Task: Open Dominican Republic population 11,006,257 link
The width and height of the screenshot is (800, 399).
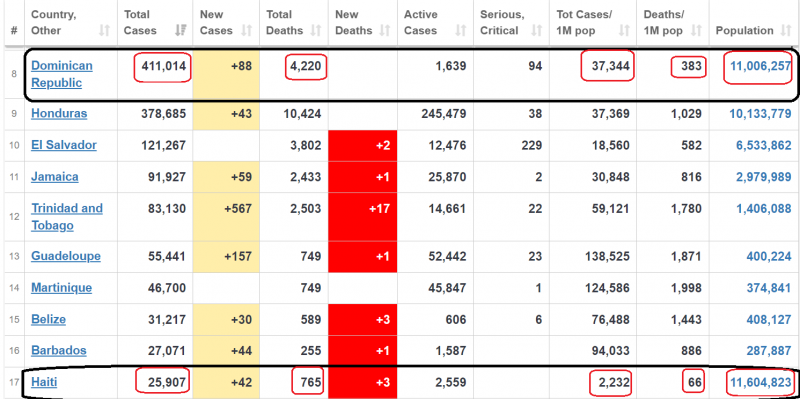Action: tap(760, 66)
